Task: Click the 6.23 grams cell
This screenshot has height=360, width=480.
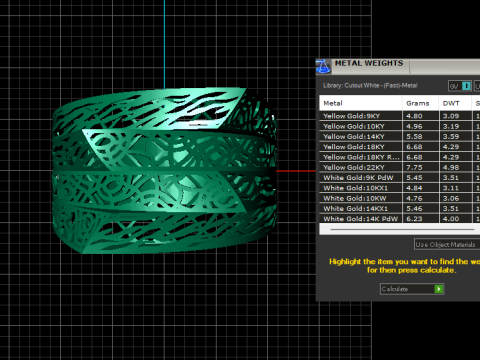Action: [x=420, y=219]
